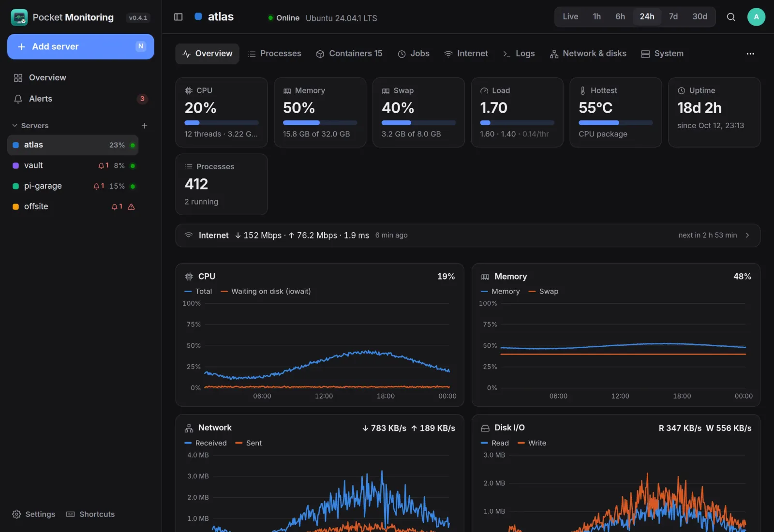This screenshot has width=774, height=532.
Task: Click the Disk I/O drive icon
Action: click(485, 428)
